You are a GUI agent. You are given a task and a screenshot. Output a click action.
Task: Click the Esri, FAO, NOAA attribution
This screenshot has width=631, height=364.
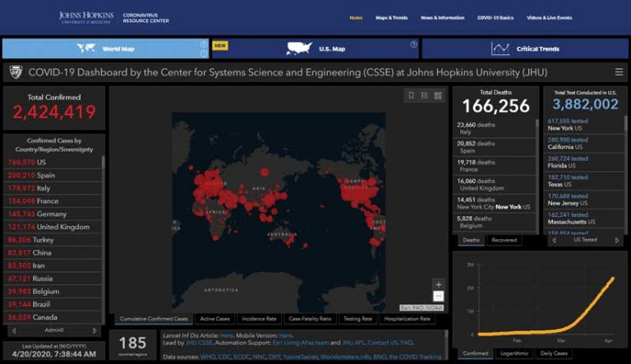421,307
